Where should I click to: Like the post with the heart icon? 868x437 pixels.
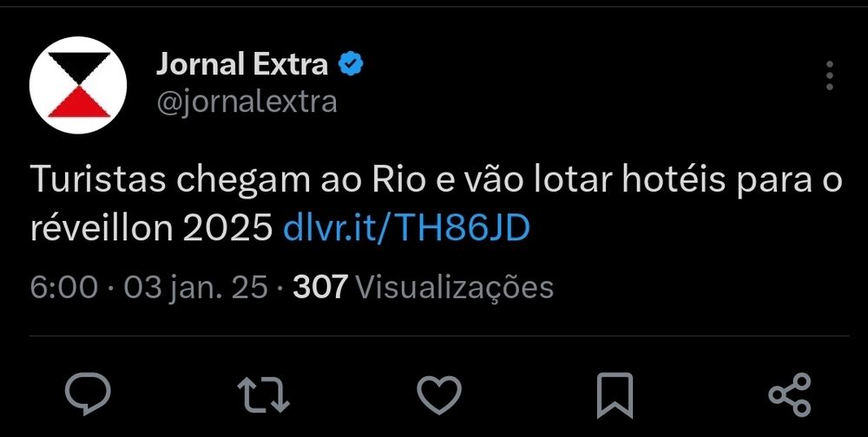coord(439,395)
